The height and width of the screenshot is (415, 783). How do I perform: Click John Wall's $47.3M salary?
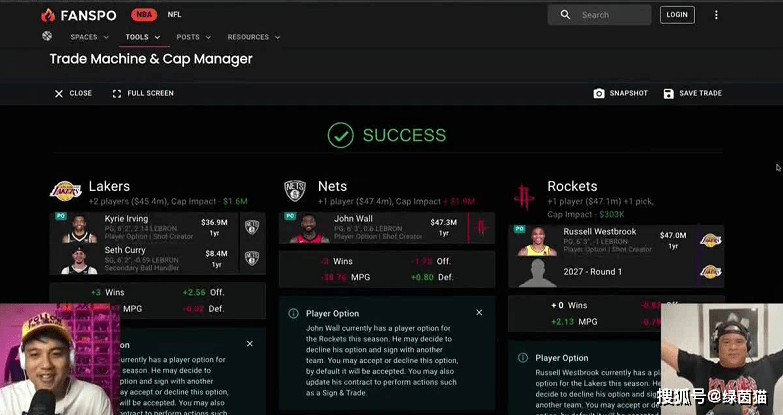click(x=443, y=223)
